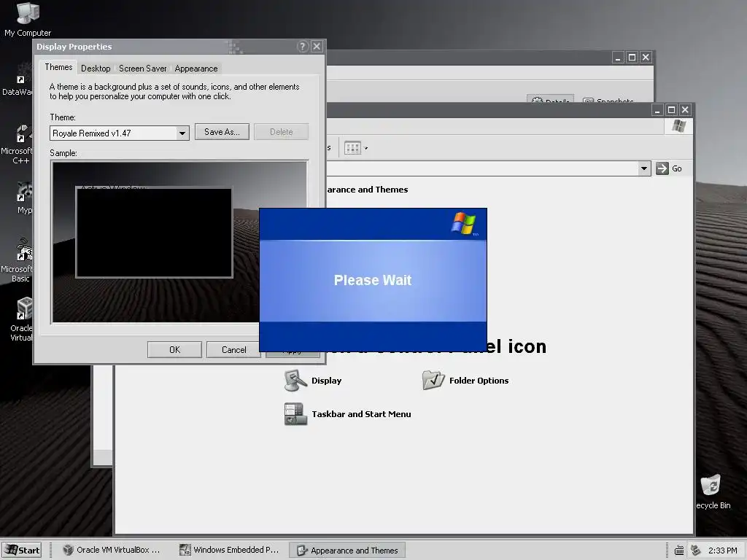Click the Windows flag logo in Explorer window
This screenshot has height=560, width=747.
point(679,126)
